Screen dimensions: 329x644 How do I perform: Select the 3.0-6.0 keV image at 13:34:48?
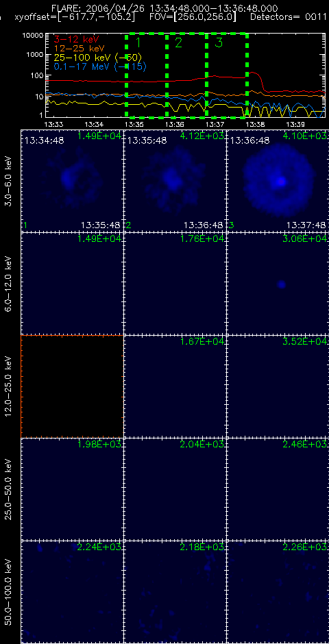(x=72, y=181)
